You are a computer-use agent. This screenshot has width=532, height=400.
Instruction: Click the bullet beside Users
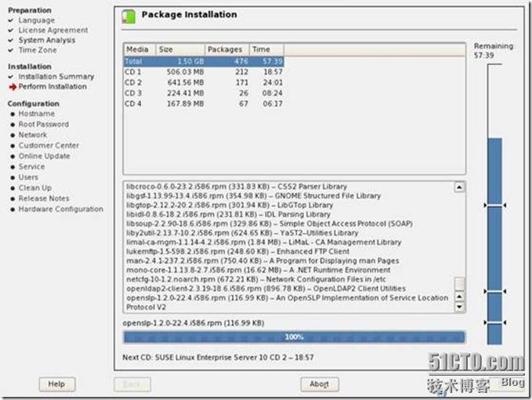click(13, 177)
